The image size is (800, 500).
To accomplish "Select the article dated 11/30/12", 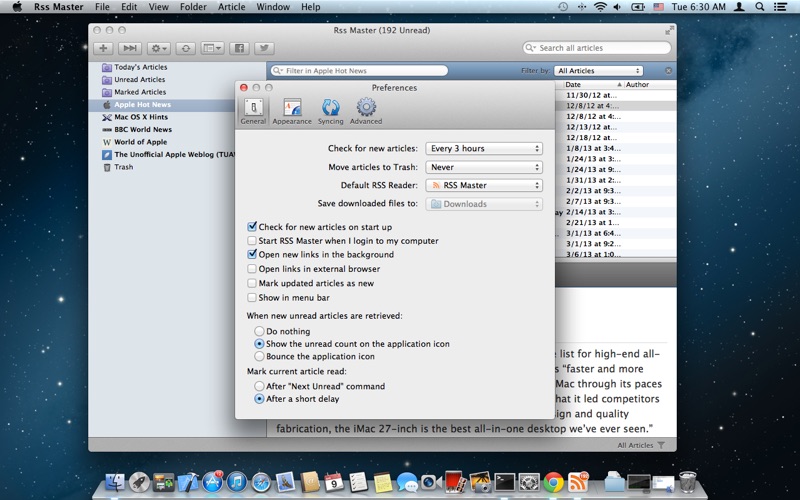I will tap(591, 95).
